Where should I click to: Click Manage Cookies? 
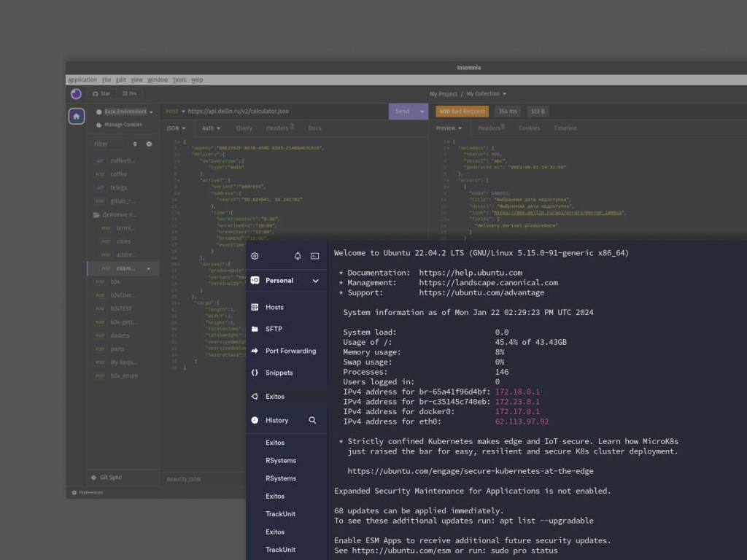click(x=123, y=125)
